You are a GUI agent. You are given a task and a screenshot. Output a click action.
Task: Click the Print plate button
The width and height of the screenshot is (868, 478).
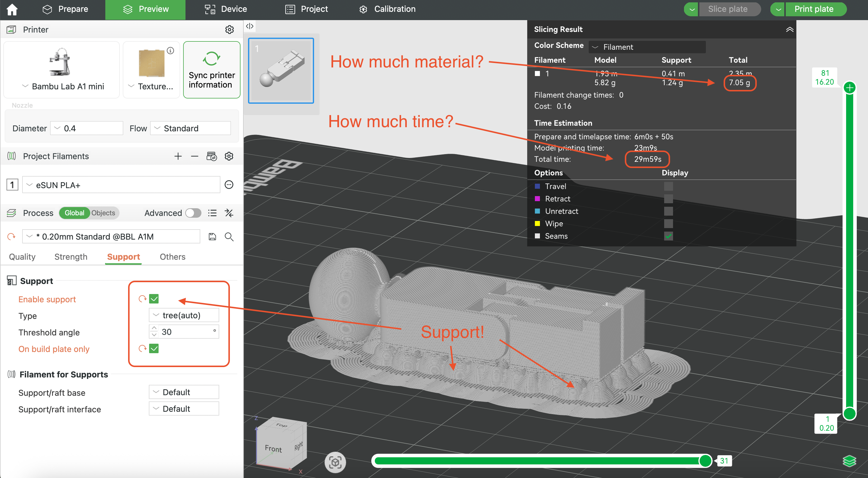click(814, 9)
